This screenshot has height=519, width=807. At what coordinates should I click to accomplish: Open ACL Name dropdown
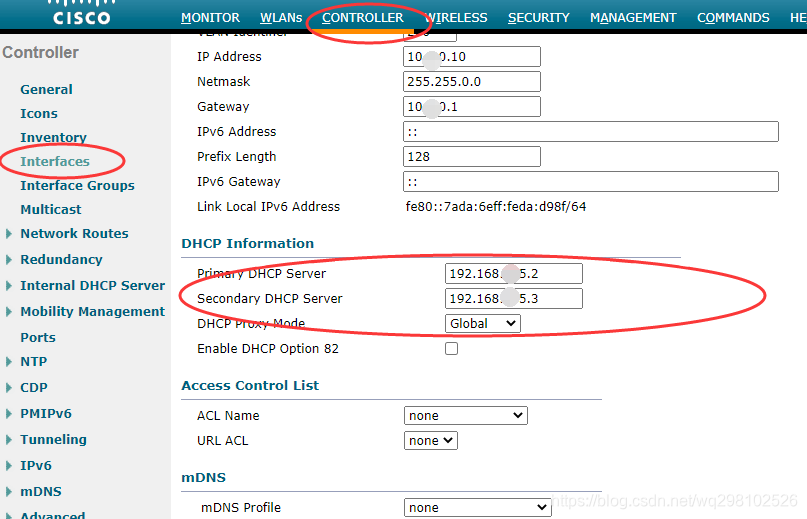466,416
